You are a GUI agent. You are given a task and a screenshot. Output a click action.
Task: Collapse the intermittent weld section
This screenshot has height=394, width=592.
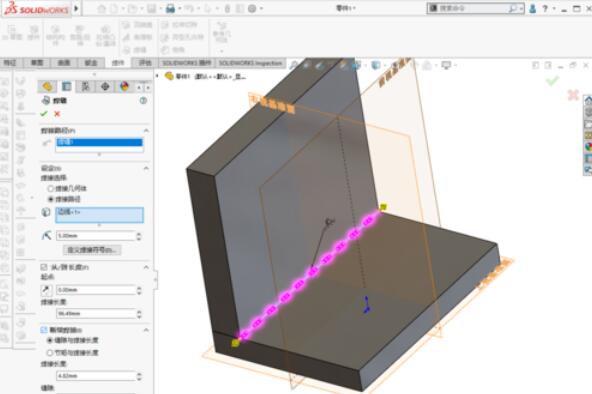point(146,330)
